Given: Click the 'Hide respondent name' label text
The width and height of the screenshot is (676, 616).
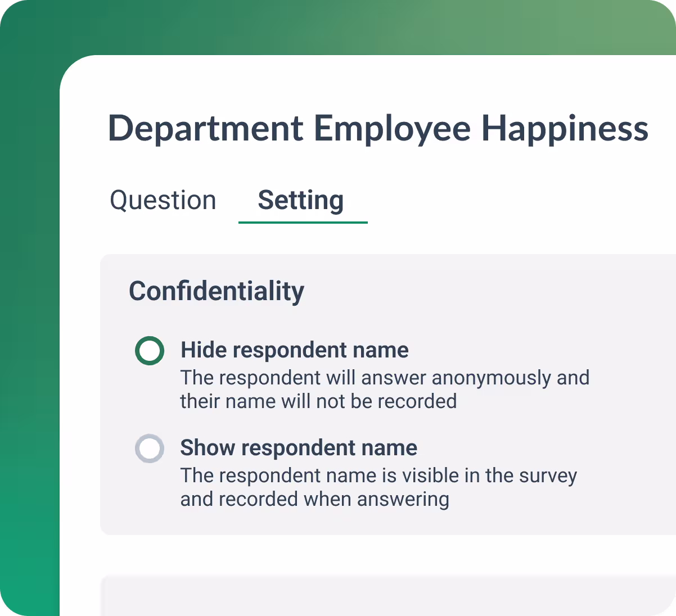Looking at the screenshot, I should 294,350.
